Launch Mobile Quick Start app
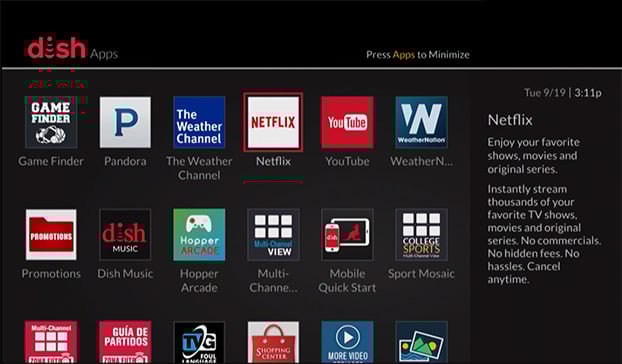The width and height of the screenshot is (622, 364). point(347,234)
